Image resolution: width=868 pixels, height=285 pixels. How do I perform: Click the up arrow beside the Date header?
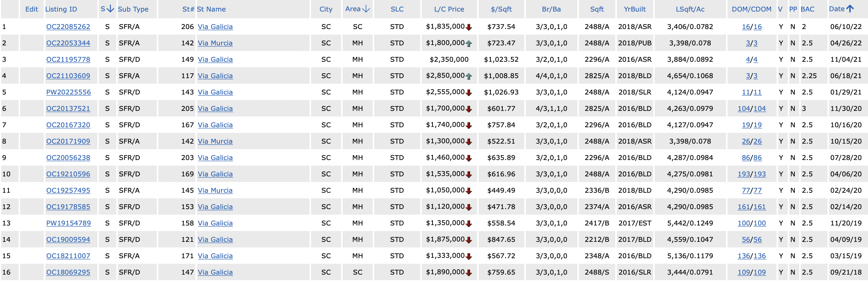click(850, 9)
